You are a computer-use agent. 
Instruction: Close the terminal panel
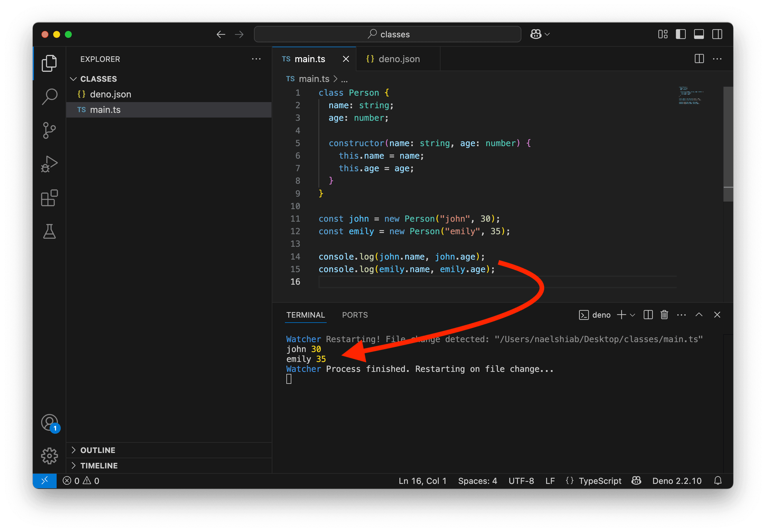717,315
